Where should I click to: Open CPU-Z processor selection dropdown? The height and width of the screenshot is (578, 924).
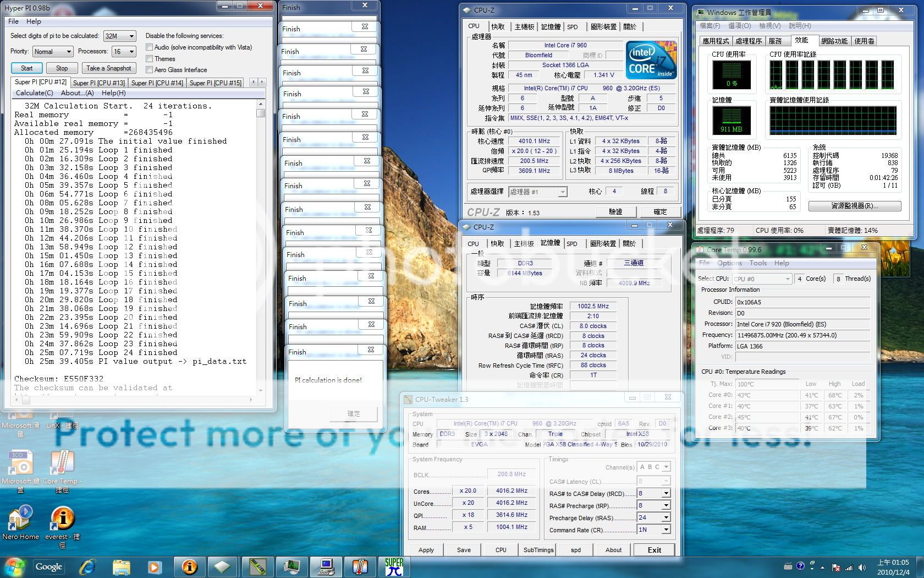pos(537,192)
